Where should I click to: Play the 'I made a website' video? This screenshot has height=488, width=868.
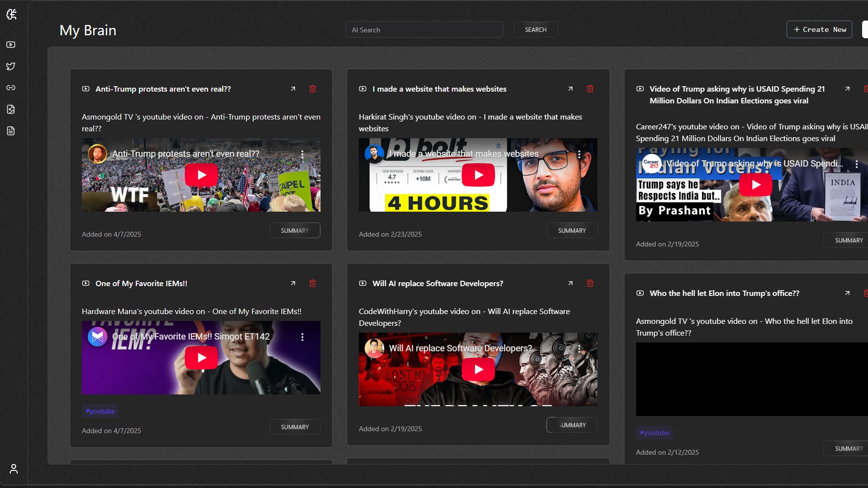tap(478, 175)
